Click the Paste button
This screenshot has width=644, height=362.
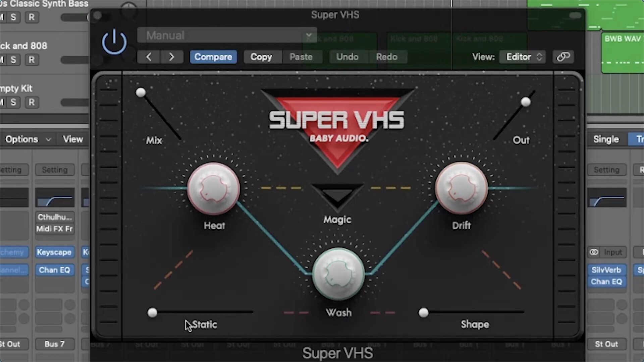[301, 57]
